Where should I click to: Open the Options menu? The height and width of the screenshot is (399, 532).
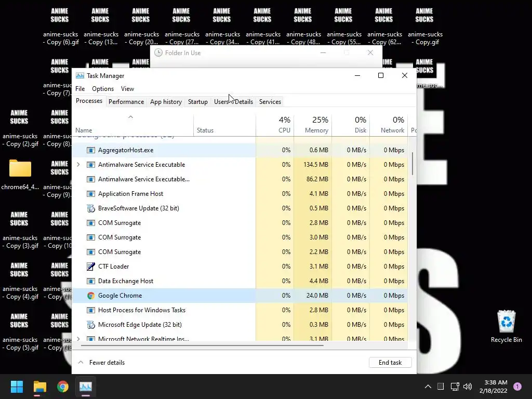click(103, 88)
